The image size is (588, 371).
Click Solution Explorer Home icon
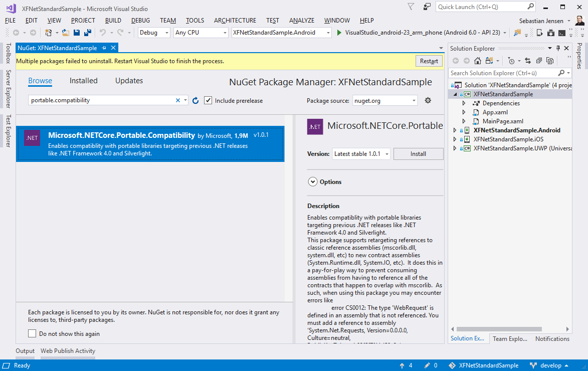pos(477,61)
